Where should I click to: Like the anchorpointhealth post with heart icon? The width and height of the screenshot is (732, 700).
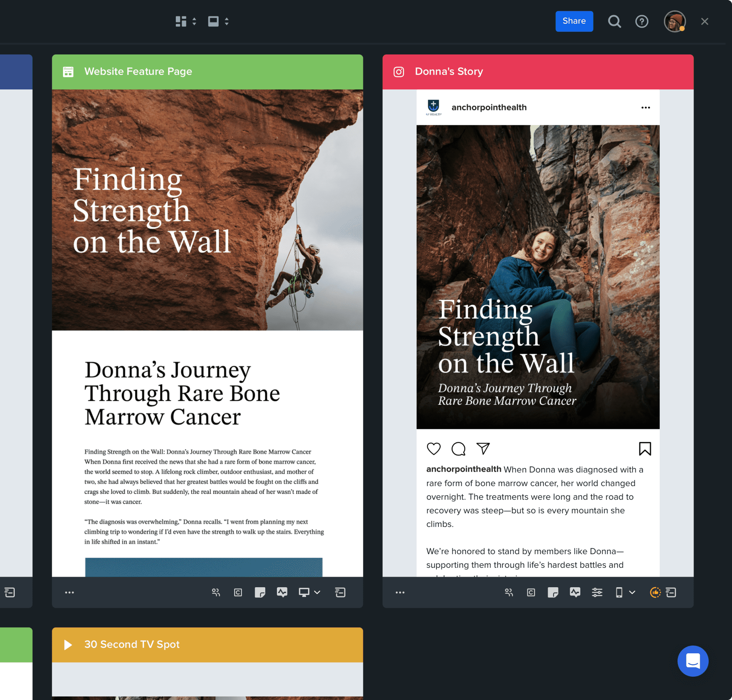(434, 449)
